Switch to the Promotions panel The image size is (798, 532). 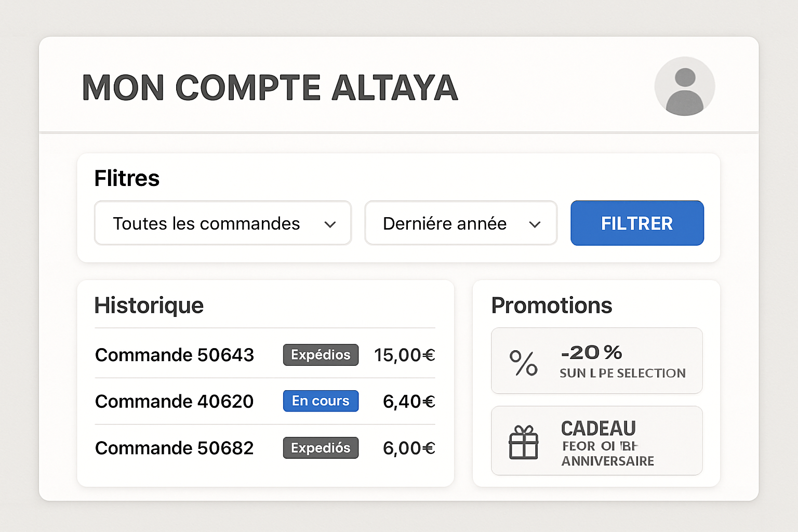552,305
